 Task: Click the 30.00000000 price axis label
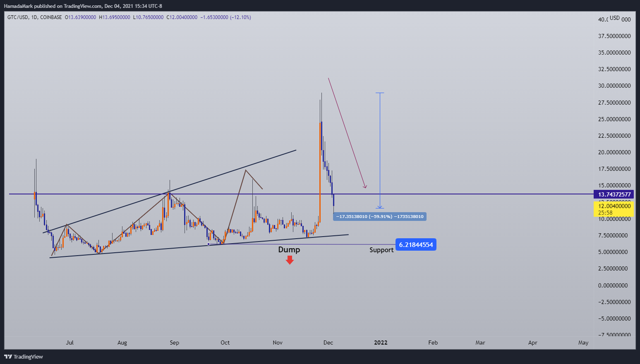tap(614, 86)
